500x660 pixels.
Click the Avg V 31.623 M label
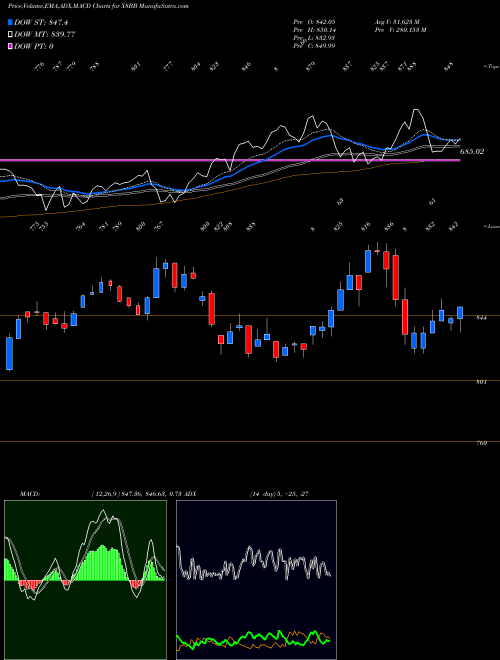[x=397, y=21]
